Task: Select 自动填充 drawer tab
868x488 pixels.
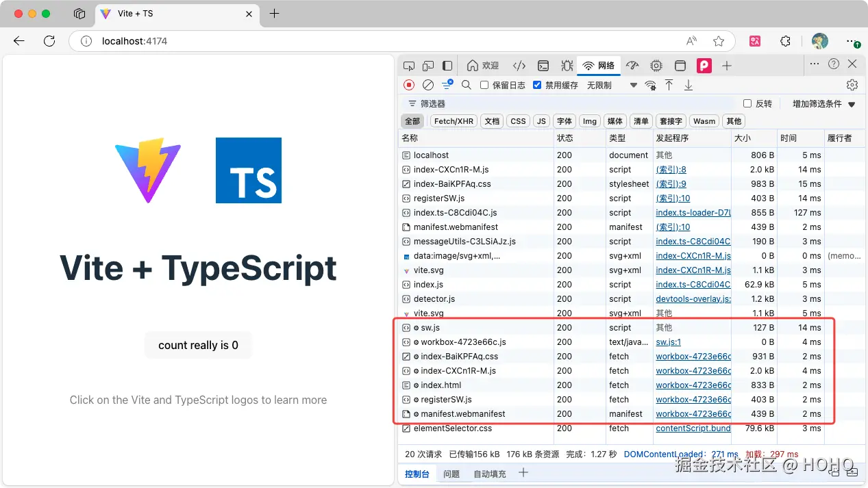Action: 490,474
